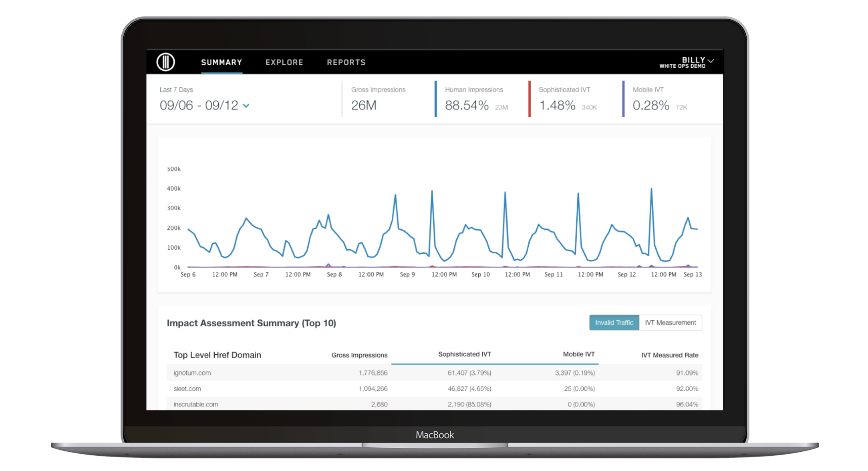Toggle the IVT Measurement view

[670, 323]
